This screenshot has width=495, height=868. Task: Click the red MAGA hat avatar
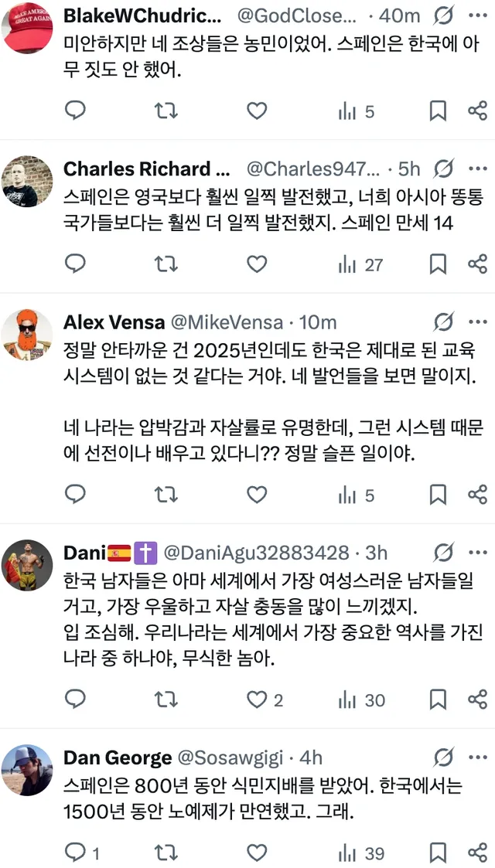point(27,28)
